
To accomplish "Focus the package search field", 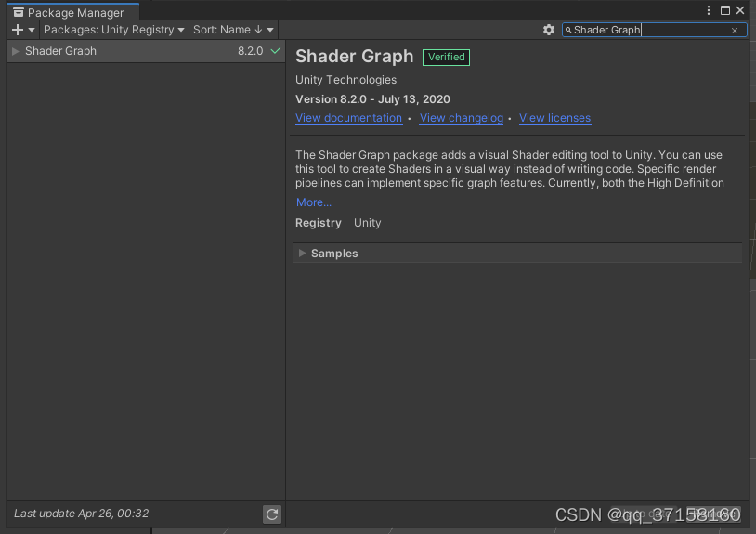I will tap(654, 30).
